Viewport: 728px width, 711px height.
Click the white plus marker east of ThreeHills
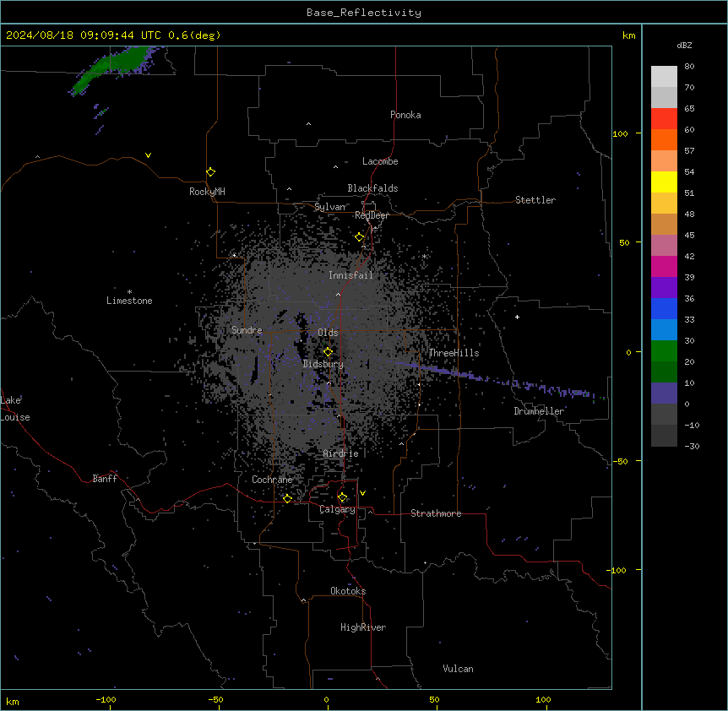point(517,317)
